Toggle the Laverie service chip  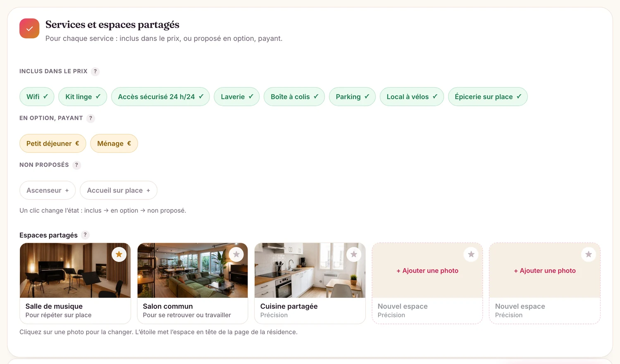click(237, 97)
